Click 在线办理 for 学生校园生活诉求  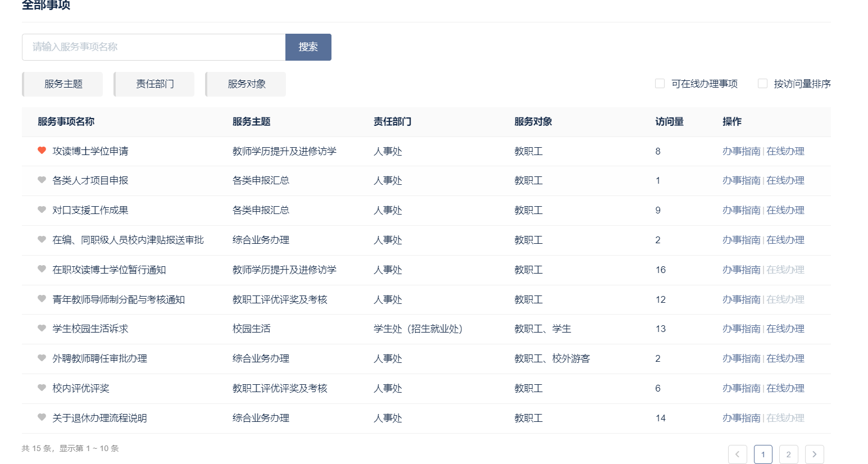point(785,329)
